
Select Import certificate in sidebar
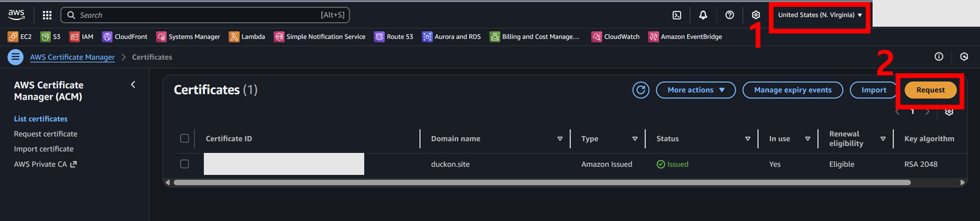(44, 149)
